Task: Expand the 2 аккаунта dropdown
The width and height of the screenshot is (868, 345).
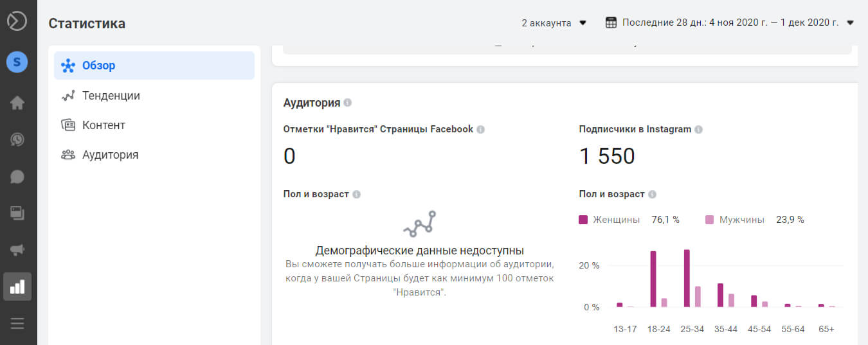Action: coord(554,23)
